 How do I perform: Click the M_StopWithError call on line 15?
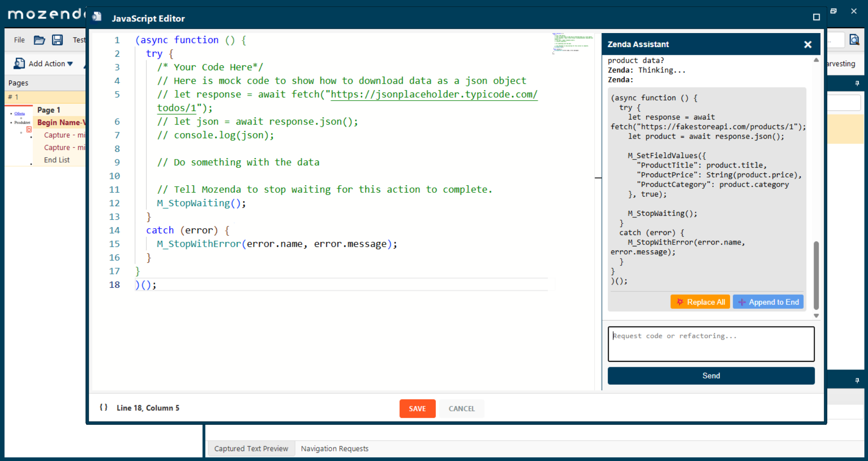(x=277, y=244)
